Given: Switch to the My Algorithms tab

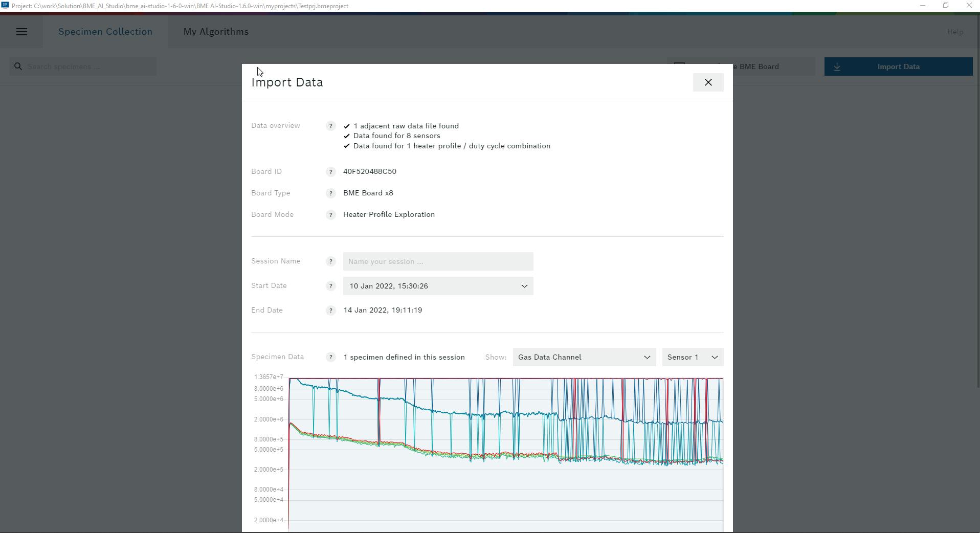Looking at the screenshot, I should 216,32.
